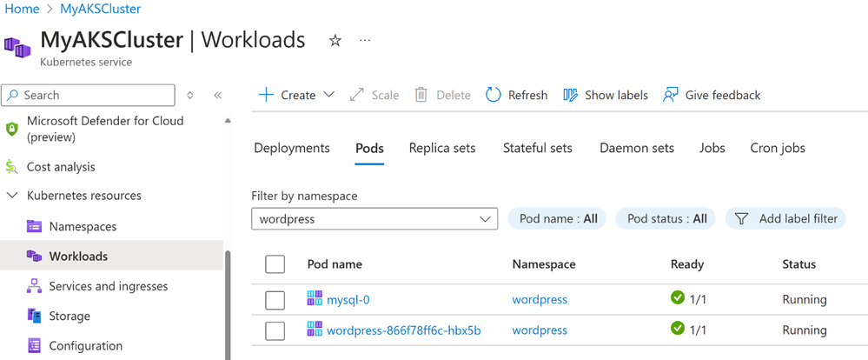Open the mysql-0 pod link
Viewport: 868px width, 360px height.
(x=348, y=300)
